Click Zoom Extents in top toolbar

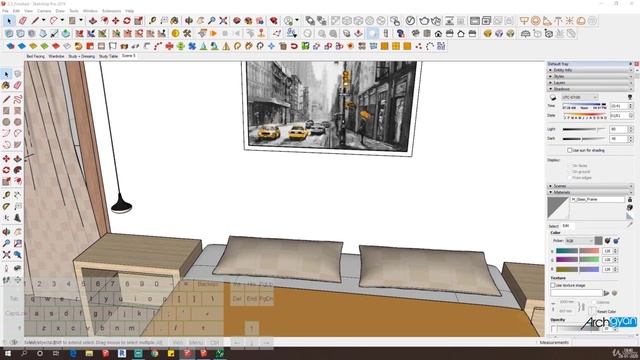click(223, 20)
